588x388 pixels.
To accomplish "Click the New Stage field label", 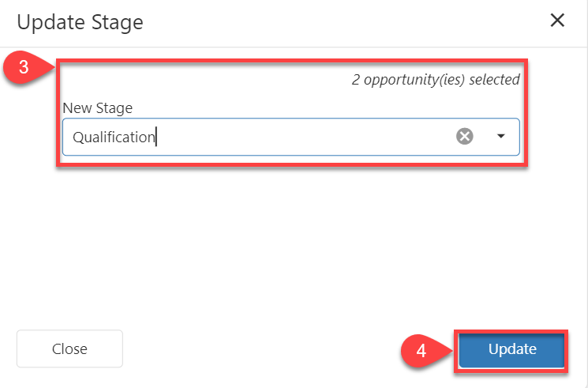I will 98,107.
